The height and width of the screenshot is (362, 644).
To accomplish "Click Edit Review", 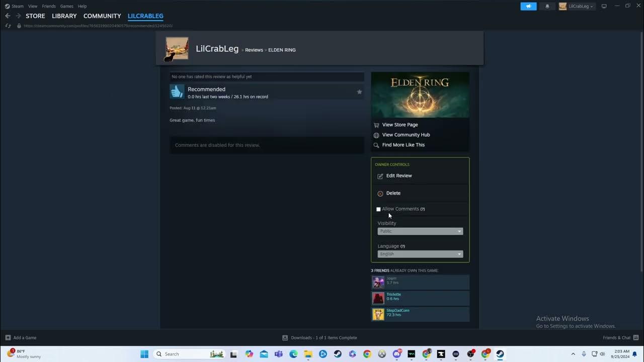I will (x=399, y=176).
